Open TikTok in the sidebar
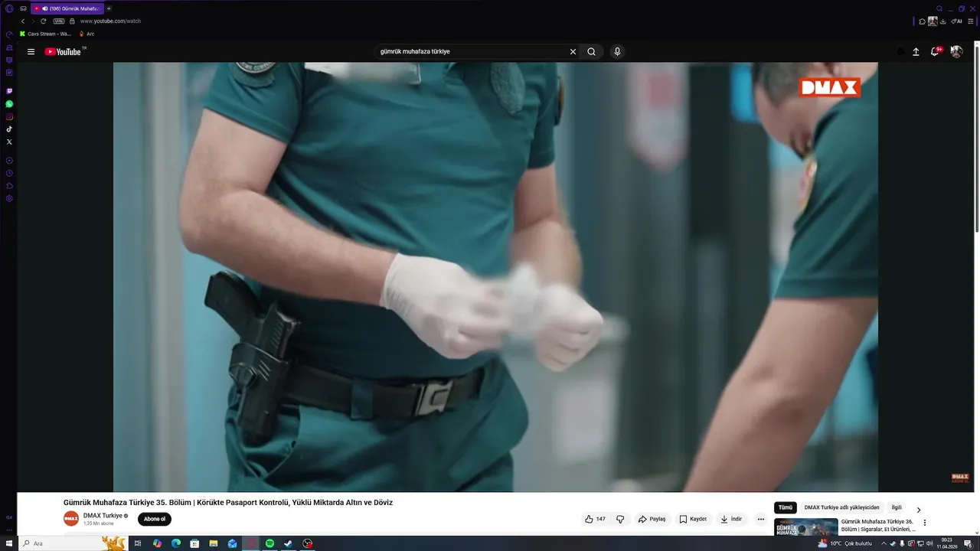The height and width of the screenshot is (551, 980). (x=9, y=129)
